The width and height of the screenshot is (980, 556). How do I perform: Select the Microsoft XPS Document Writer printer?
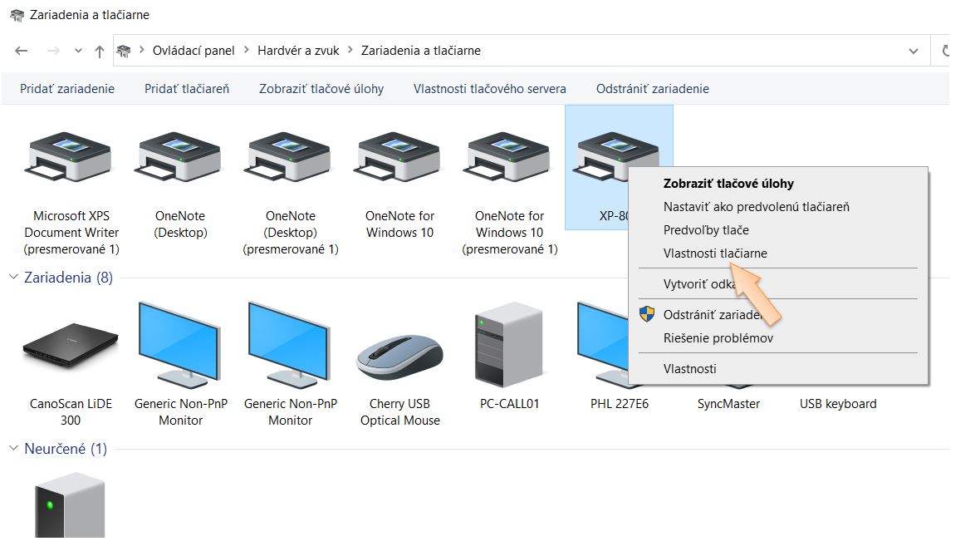[71, 159]
